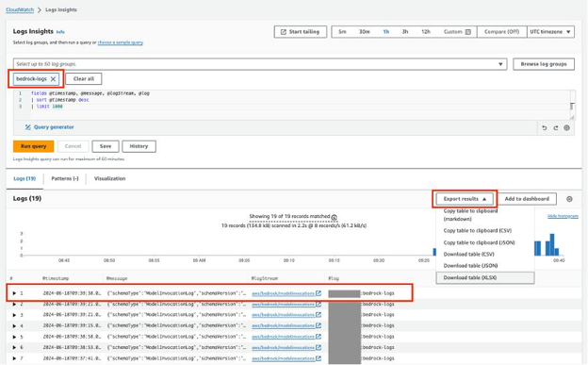Expand log row 2
The image size is (588, 365).
(x=14, y=304)
